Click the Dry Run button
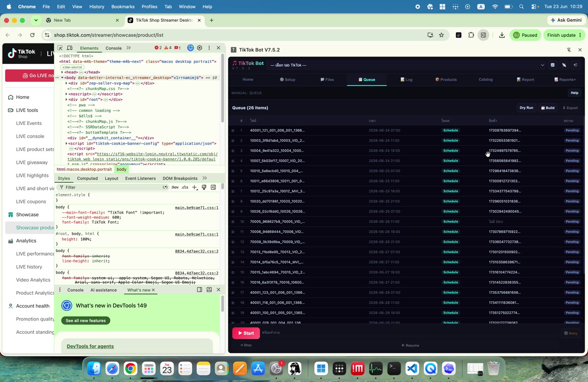This screenshot has width=588, height=382. point(526,108)
